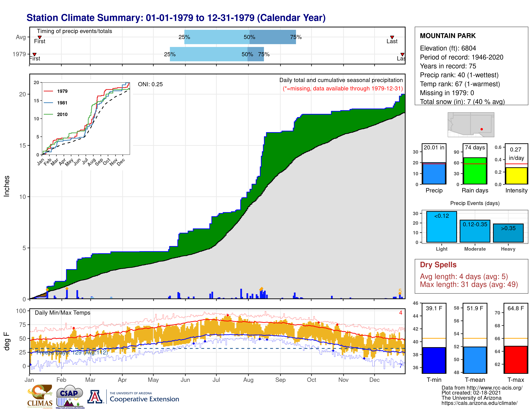Click the 1979 First red triangle marker
The height and width of the screenshot is (411, 532).
point(35,54)
